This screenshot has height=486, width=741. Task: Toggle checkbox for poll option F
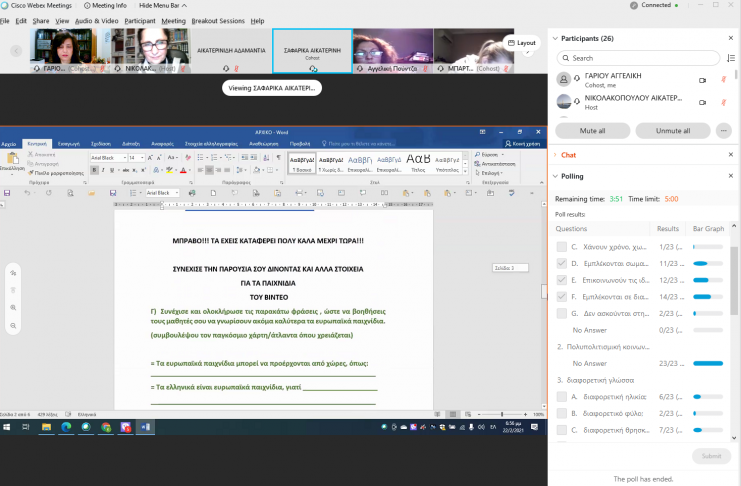click(561, 297)
